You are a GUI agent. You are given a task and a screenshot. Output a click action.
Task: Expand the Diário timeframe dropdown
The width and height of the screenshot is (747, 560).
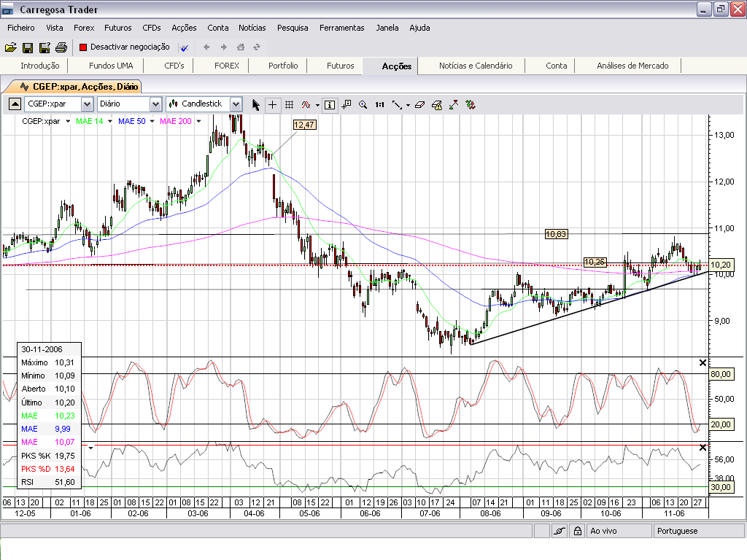[155, 104]
